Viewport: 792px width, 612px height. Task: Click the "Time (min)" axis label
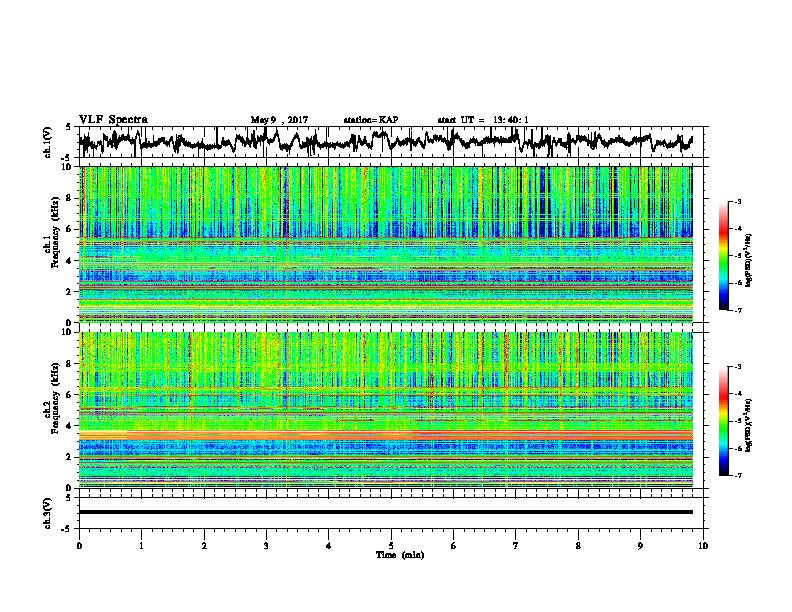click(x=400, y=555)
